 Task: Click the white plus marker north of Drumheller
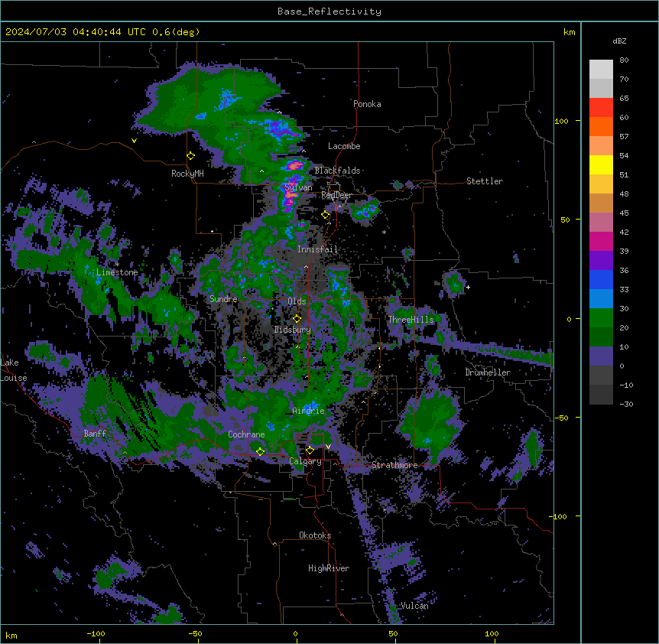(468, 287)
